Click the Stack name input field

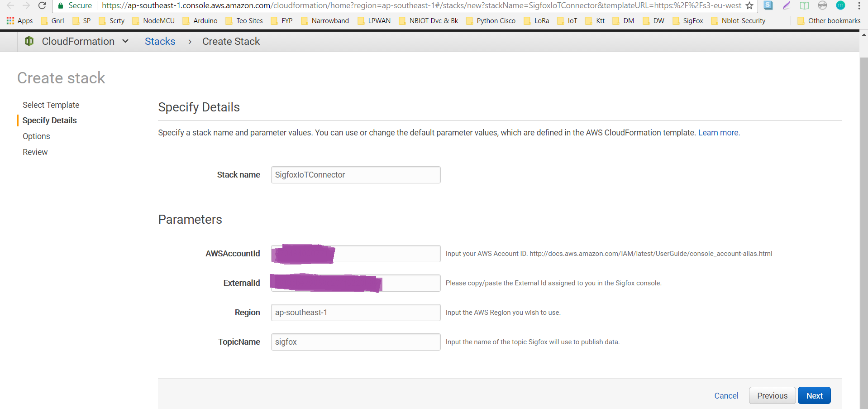click(356, 175)
